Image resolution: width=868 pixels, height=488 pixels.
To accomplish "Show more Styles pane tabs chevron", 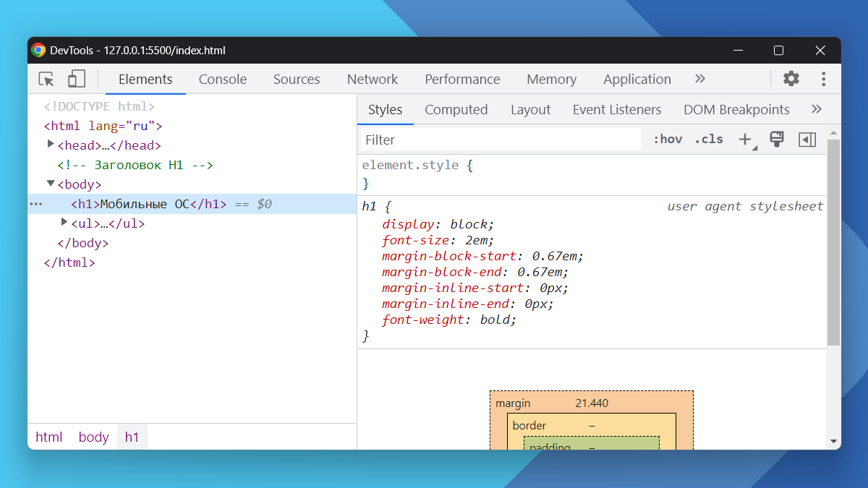I will 817,109.
